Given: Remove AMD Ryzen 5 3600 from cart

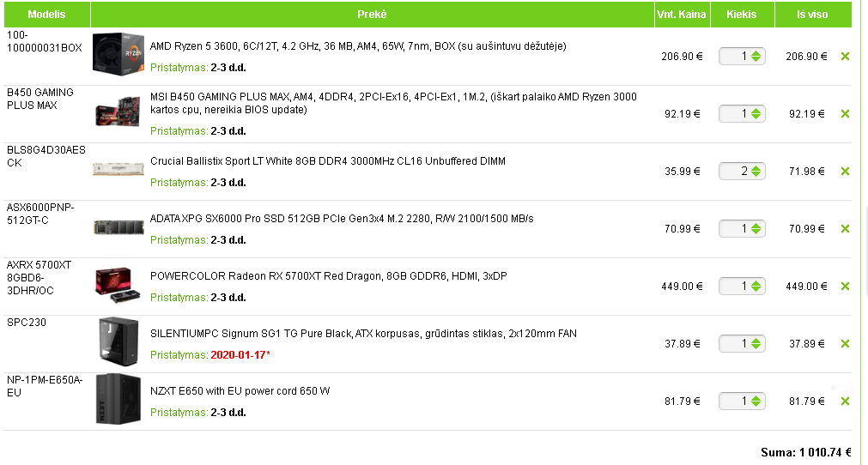Looking at the screenshot, I should 845,57.
